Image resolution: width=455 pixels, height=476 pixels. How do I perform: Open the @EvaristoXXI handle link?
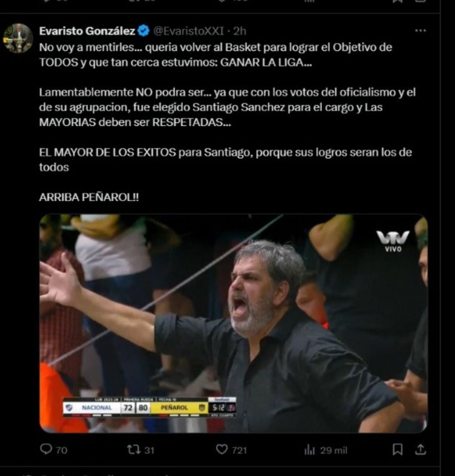tap(188, 31)
